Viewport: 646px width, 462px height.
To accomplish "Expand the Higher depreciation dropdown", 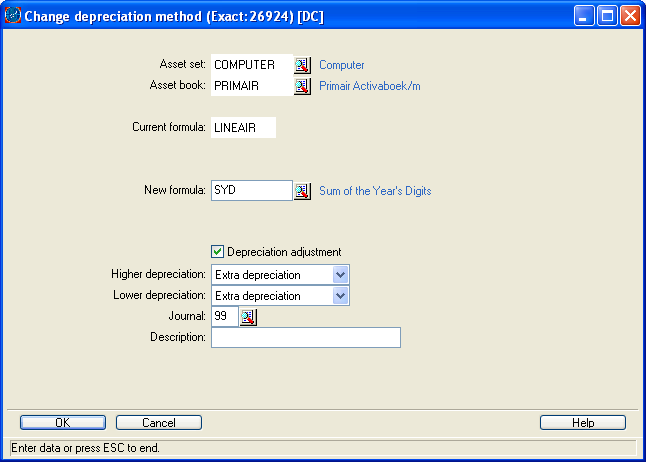I will coord(340,275).
